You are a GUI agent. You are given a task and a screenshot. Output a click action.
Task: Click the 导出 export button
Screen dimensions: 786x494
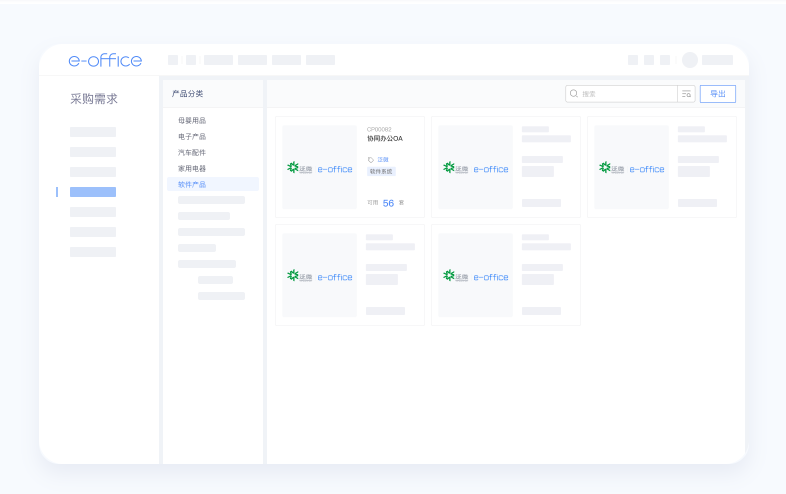717,94
